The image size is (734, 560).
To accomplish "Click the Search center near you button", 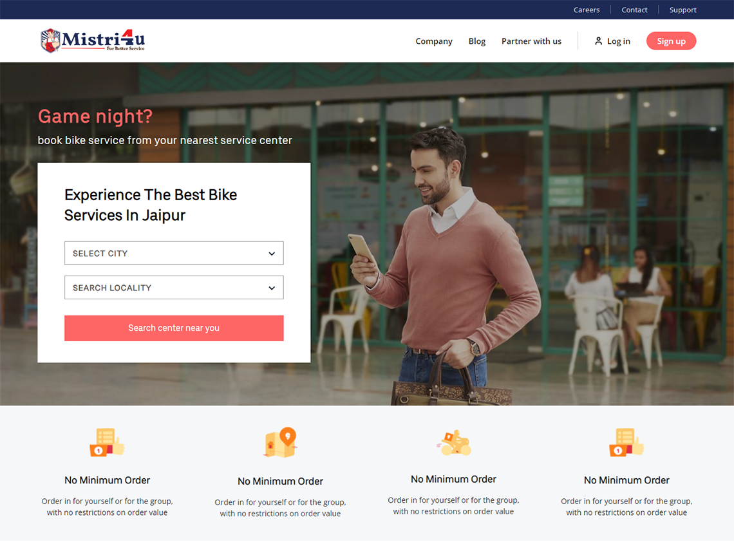I will click(x=174, y=328).
